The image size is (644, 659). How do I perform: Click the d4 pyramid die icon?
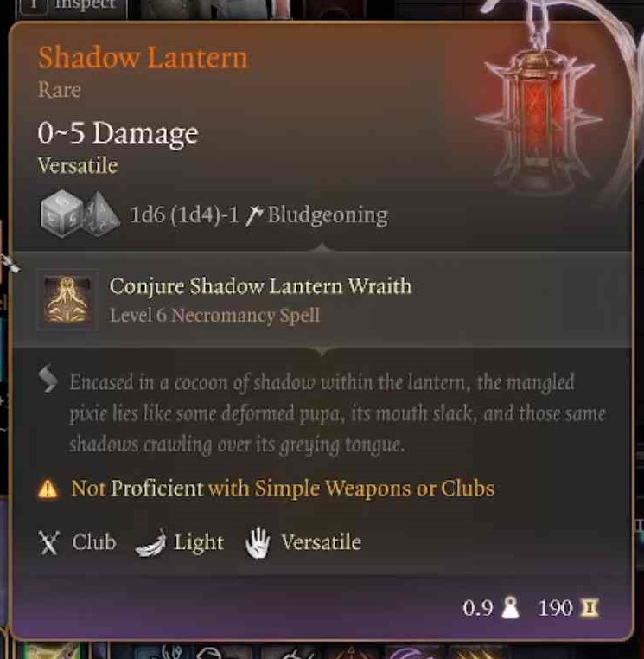[100, 214]
